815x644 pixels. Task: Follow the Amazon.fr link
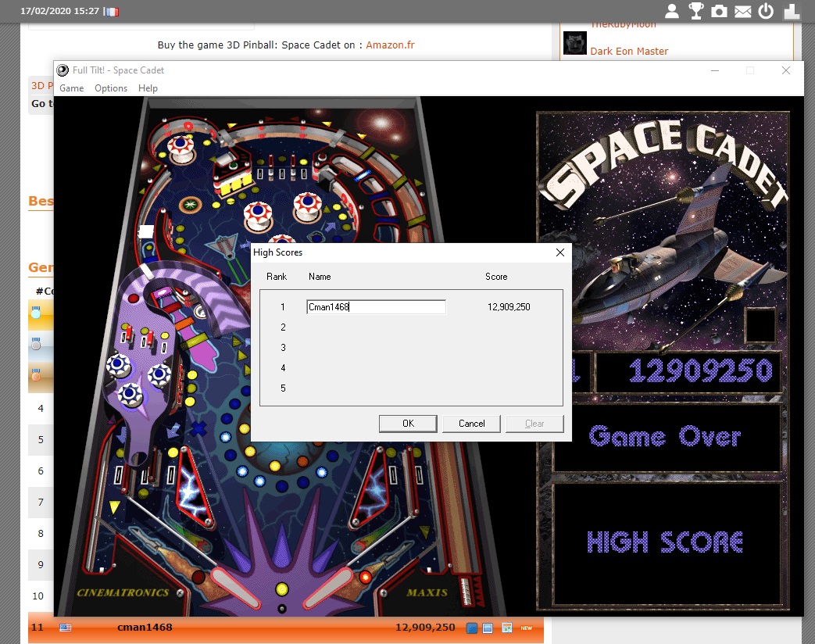[390, 45]
